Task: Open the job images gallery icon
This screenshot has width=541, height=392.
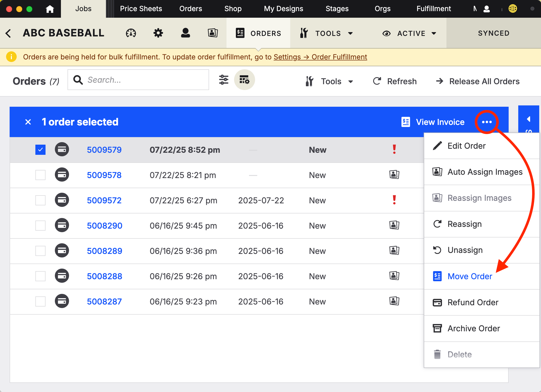Action: 213,33
